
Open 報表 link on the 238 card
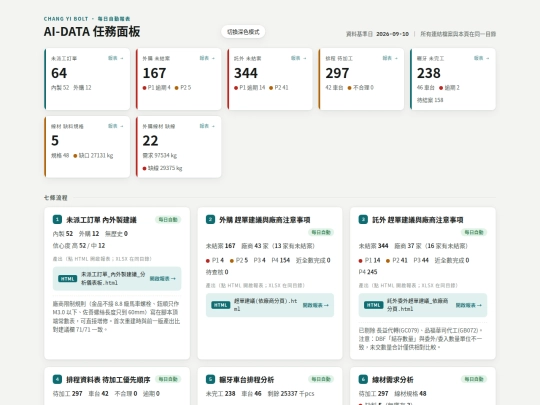tap(481, 58)
